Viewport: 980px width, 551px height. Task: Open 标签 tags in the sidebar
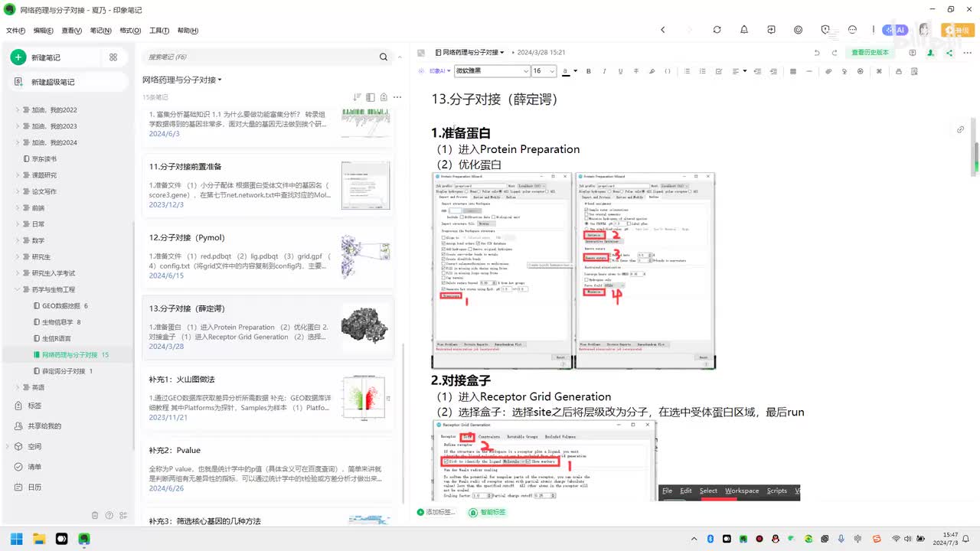tap(34, 406)
